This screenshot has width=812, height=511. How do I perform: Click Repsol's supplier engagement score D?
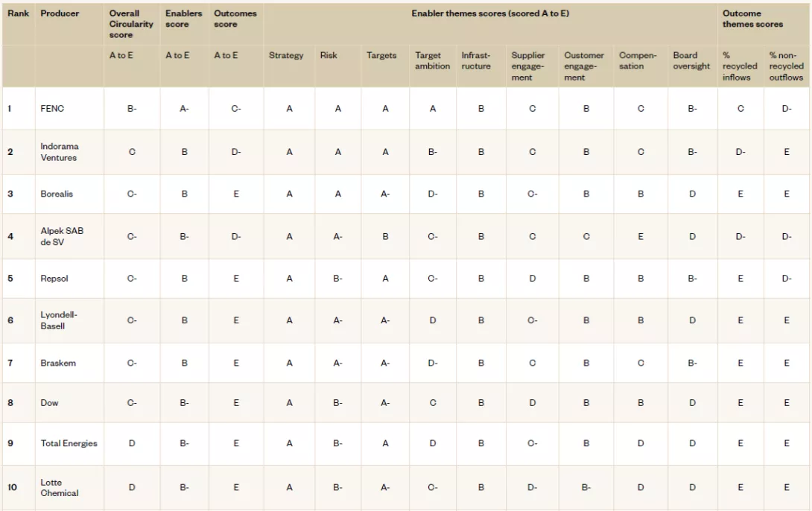pyautogui.click(x=533, y=279)
